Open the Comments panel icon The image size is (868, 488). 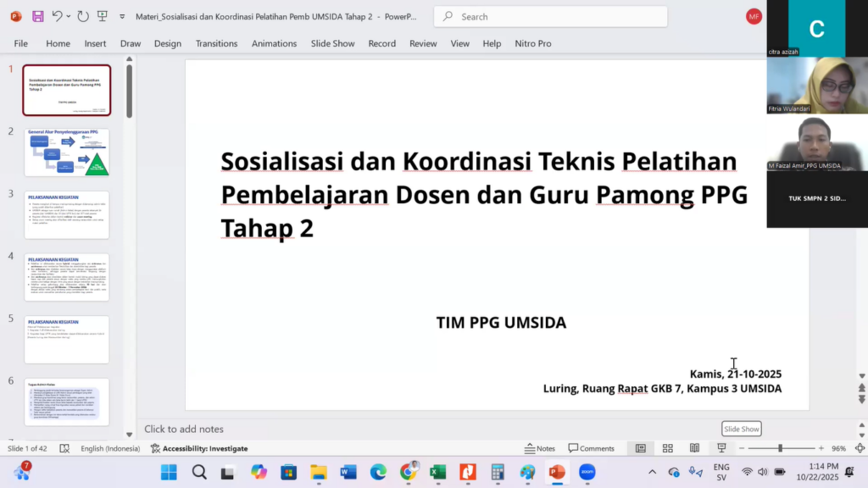(592, 447)
